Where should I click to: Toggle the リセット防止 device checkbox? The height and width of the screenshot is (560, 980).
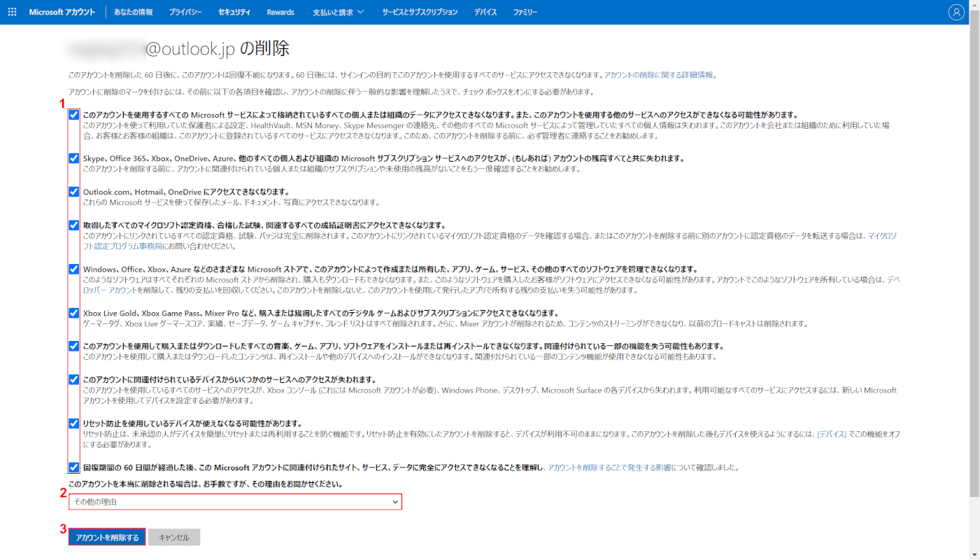(73, 423)
